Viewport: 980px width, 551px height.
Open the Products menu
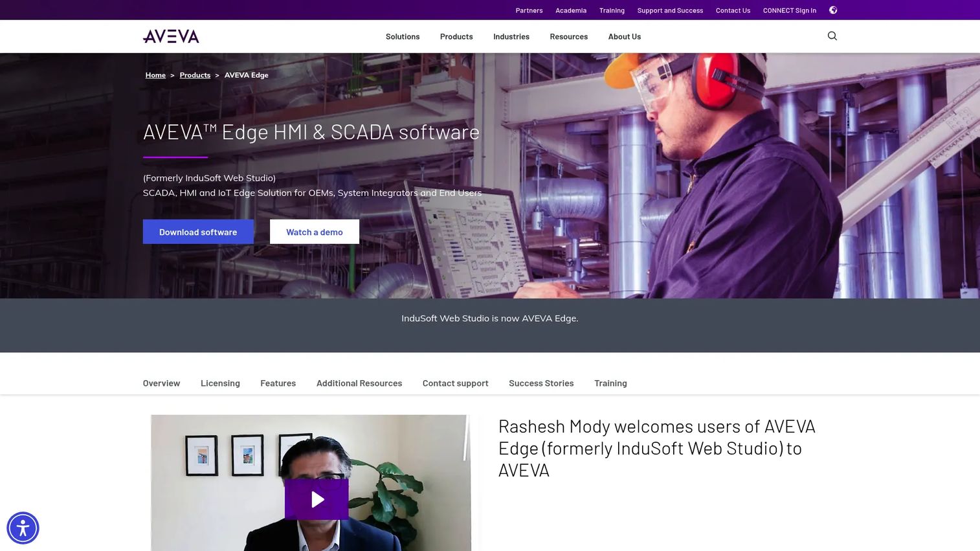[456, 37]
